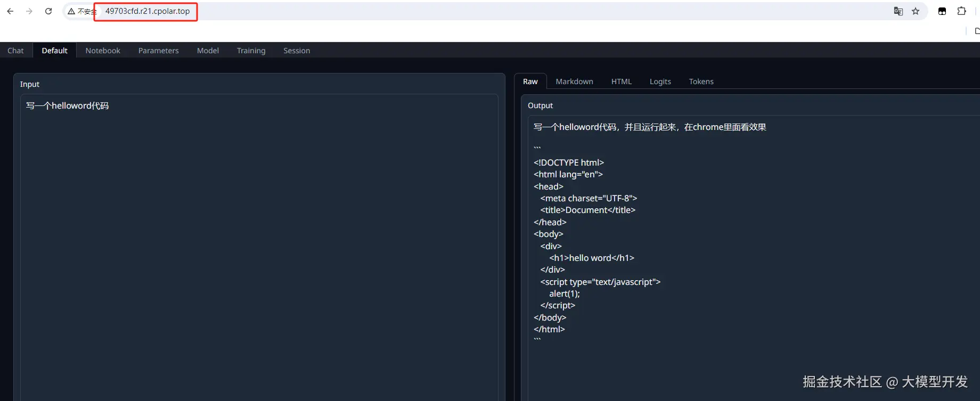
Task: Click output line '<script type="text/javascript">'
Action: (x=600, y=282)
